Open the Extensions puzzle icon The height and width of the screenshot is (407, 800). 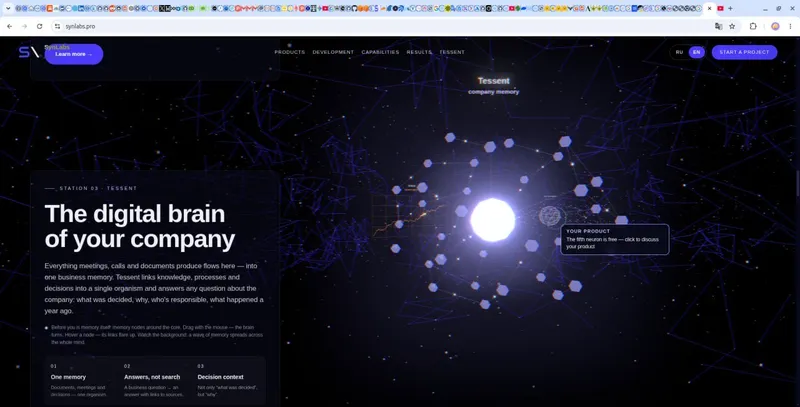tap(753, 26)
